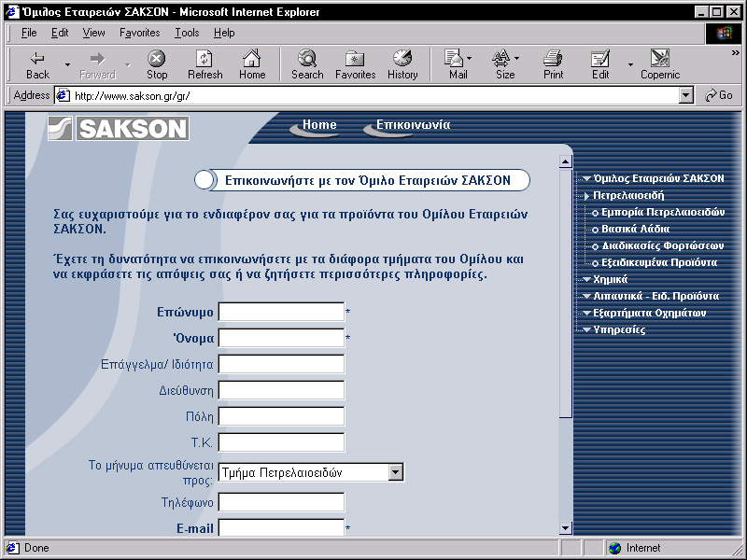This screenshot has width=747, height=560.
Task: Click the Go button beside address bar
Action: click(719, 96)
